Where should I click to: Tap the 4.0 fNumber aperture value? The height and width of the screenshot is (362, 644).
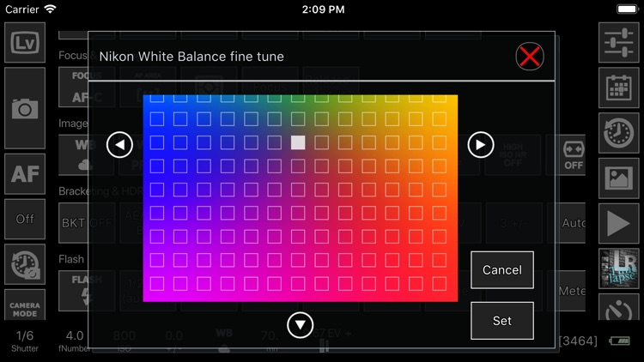tap(75, 341)
